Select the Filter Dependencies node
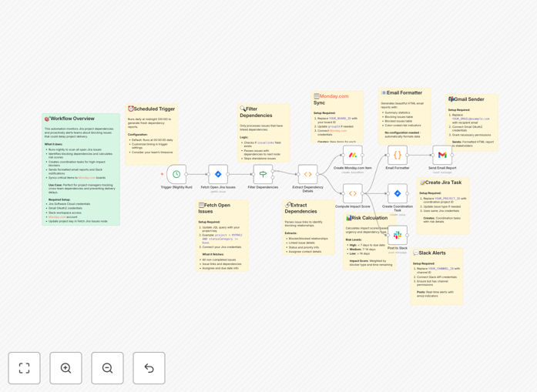 coord(263,174)
